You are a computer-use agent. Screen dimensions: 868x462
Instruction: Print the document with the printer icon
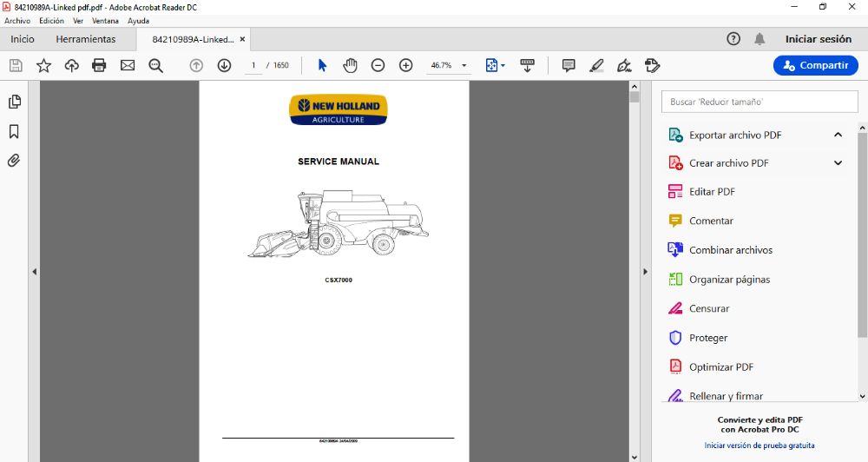pos(99,65)
